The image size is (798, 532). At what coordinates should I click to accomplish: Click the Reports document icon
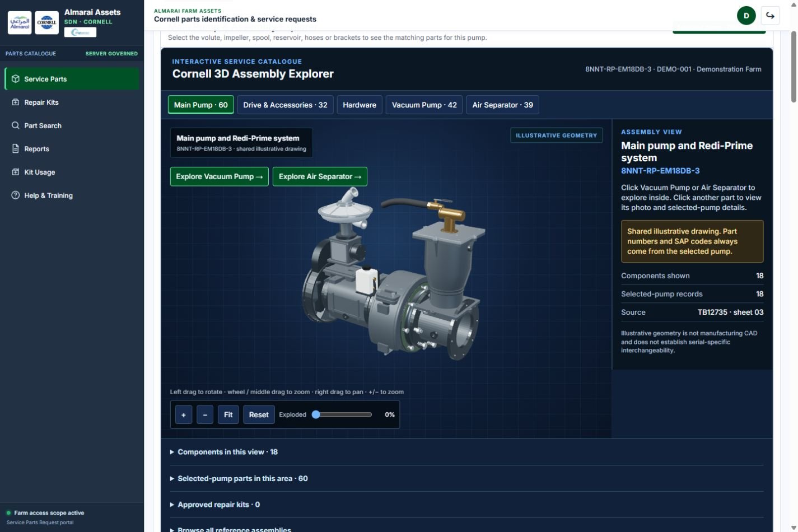click(x=16, y=149)
